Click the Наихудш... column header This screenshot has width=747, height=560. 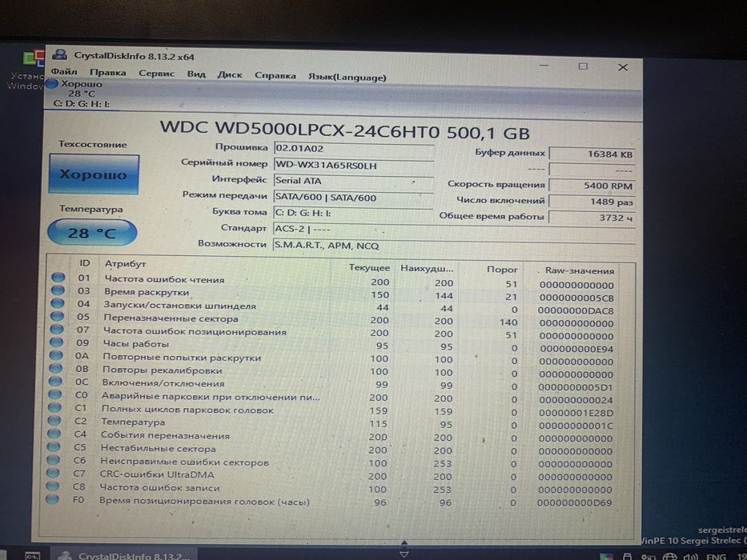[427, 269]
